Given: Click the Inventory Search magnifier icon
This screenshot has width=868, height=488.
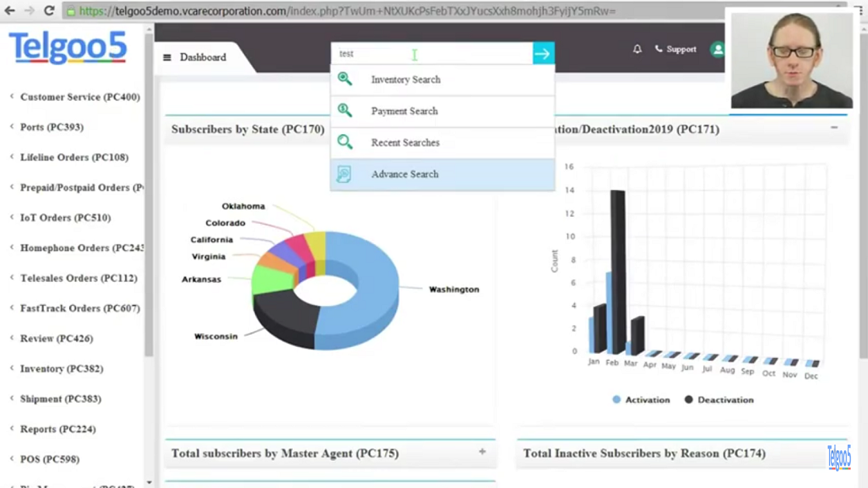Looking at the screenshot, I should click(x=345, y=78).
